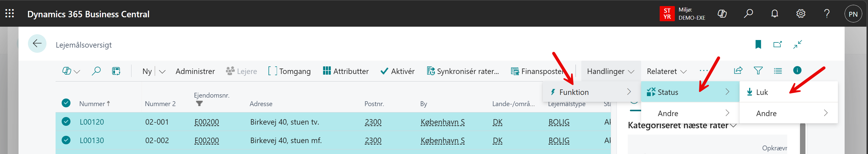Go back with the arrow button
868x154 pixels.
[37, 44]
